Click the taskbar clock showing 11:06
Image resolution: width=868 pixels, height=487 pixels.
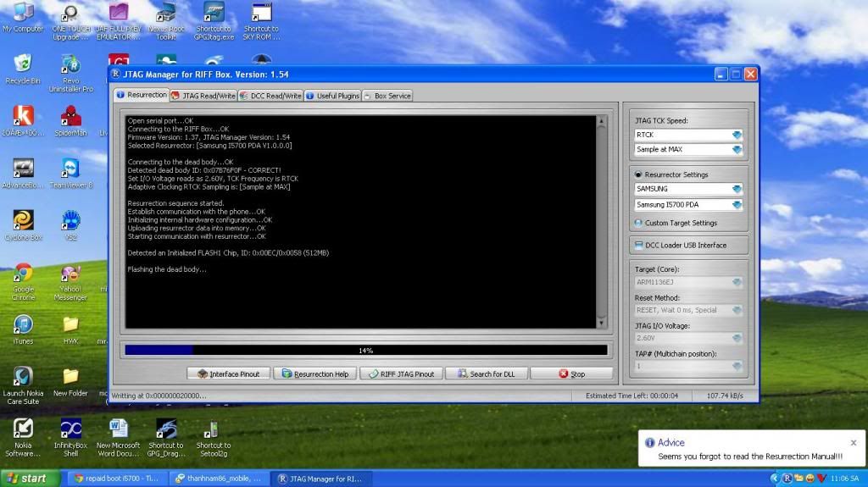tap(844, 479)
